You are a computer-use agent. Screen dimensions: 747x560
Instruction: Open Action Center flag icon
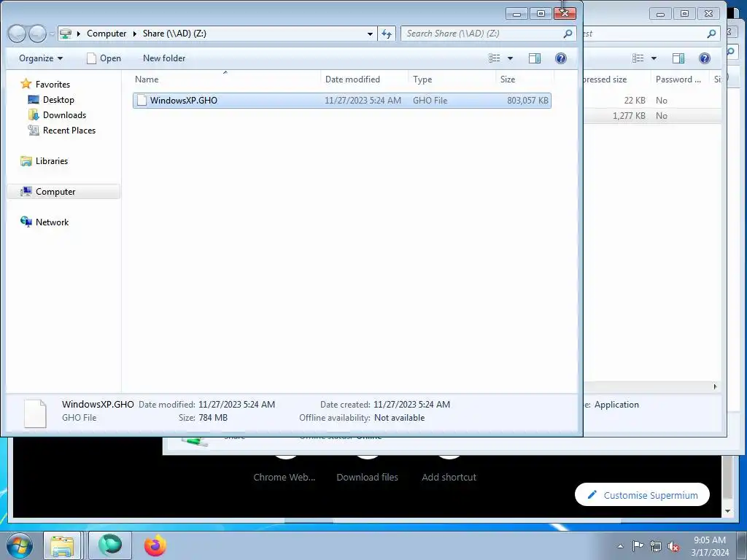click(638, 546)
